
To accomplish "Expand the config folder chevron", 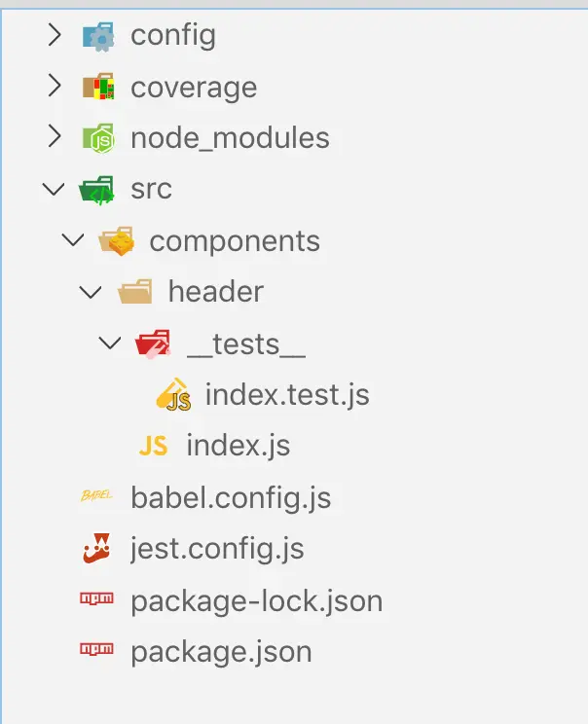I will [x=55, y=37].
